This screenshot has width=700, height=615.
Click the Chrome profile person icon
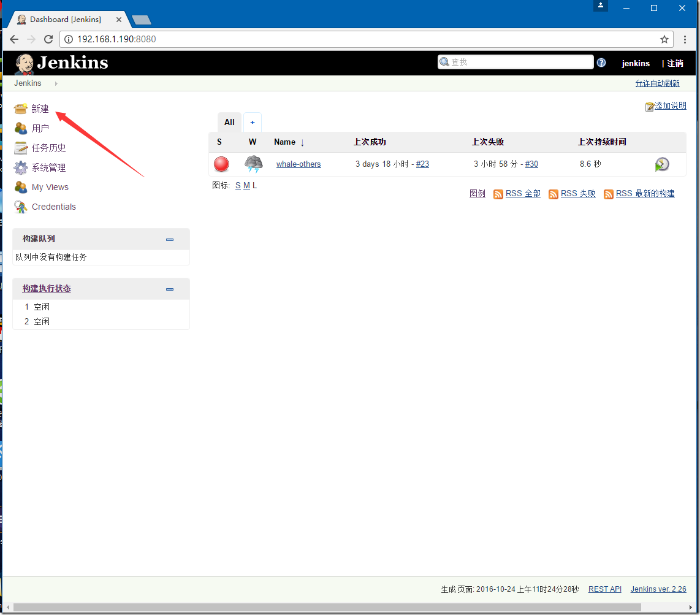(601, 6)
